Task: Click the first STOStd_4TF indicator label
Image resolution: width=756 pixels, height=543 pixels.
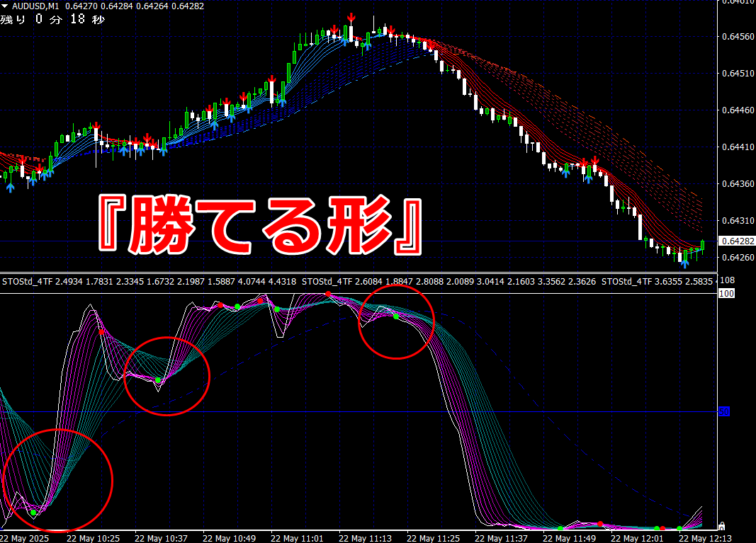Action: (27, 281)
